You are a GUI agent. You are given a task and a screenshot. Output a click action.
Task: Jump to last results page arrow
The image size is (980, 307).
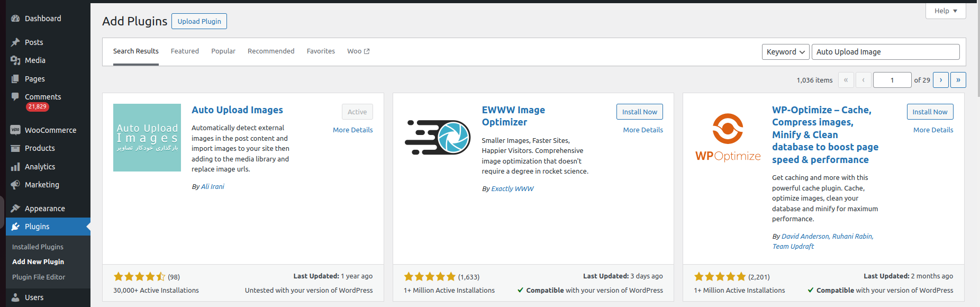(x=958, y=80)
